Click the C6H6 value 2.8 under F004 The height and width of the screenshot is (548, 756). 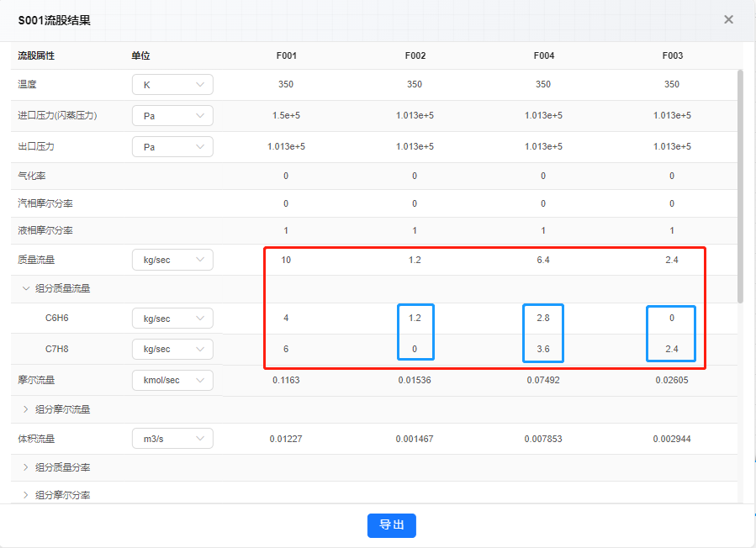543,318
